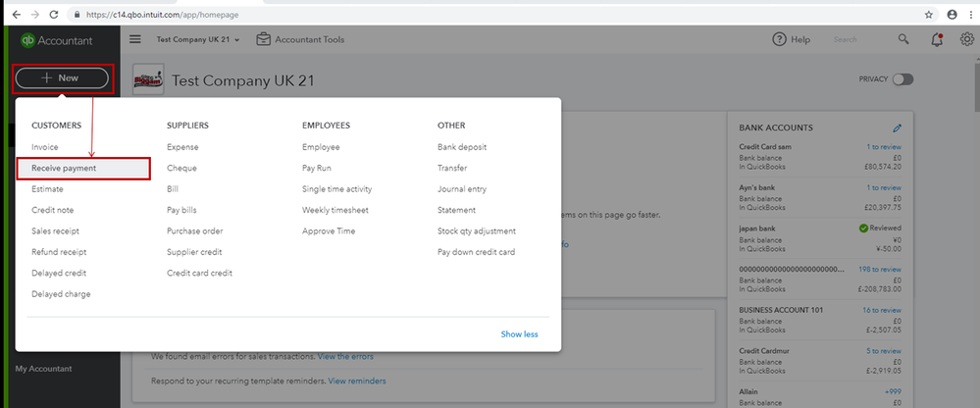Viewport: 980px width, 408px height.
Task: Click 1 to review for Ayn's bank
Action: [884, 187]
